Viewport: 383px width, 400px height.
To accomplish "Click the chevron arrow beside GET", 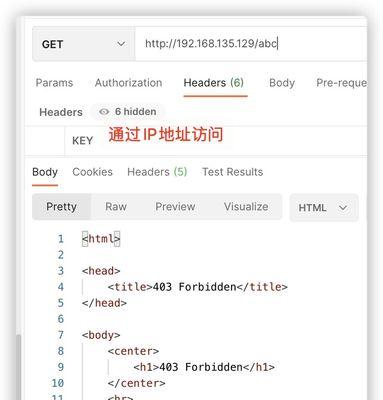I will click(x=121, y=44).
